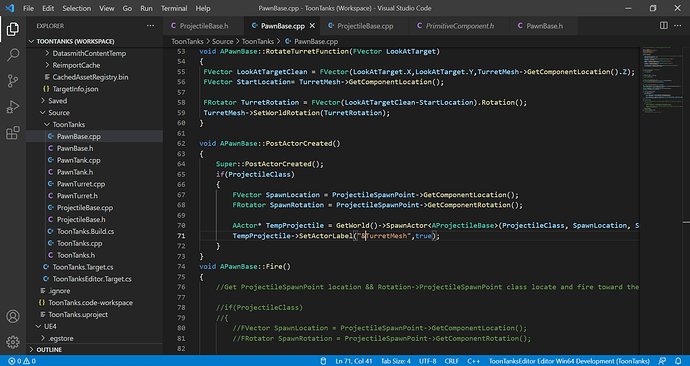Open the Selection menu
Screen dimensions: 690x366
point(77,8)
